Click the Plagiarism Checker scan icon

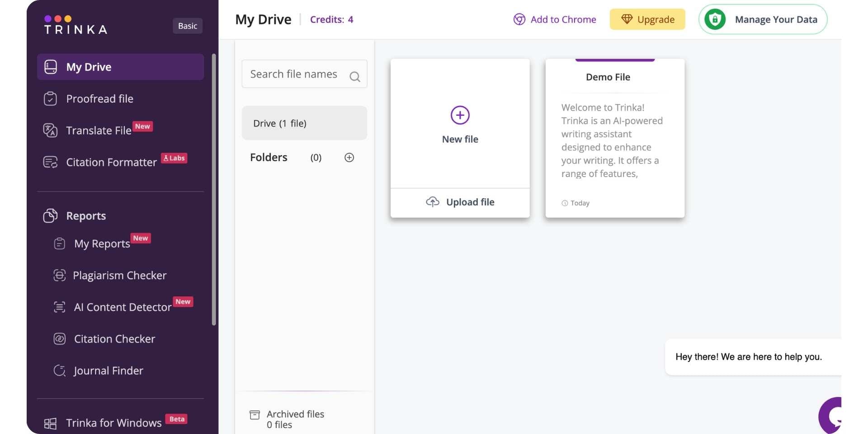pyautogui.click(x=59, y=275)
